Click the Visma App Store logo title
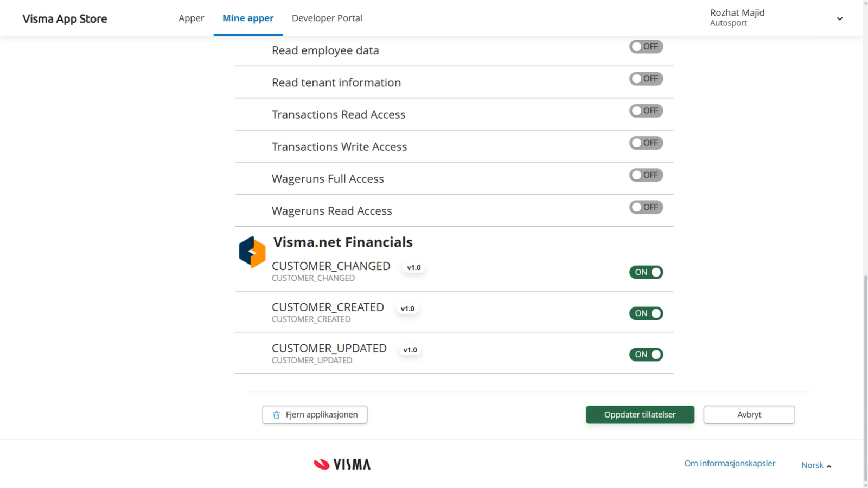 (x=65, y=18)
